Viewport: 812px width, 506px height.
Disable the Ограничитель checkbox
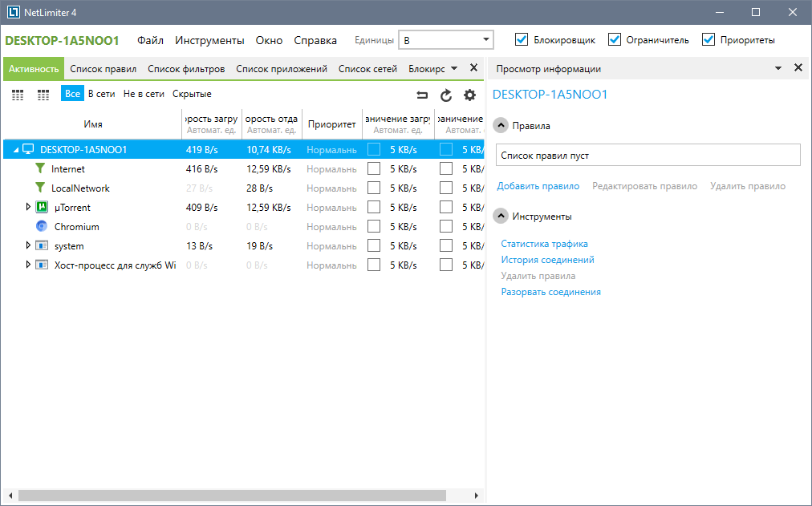615,40
